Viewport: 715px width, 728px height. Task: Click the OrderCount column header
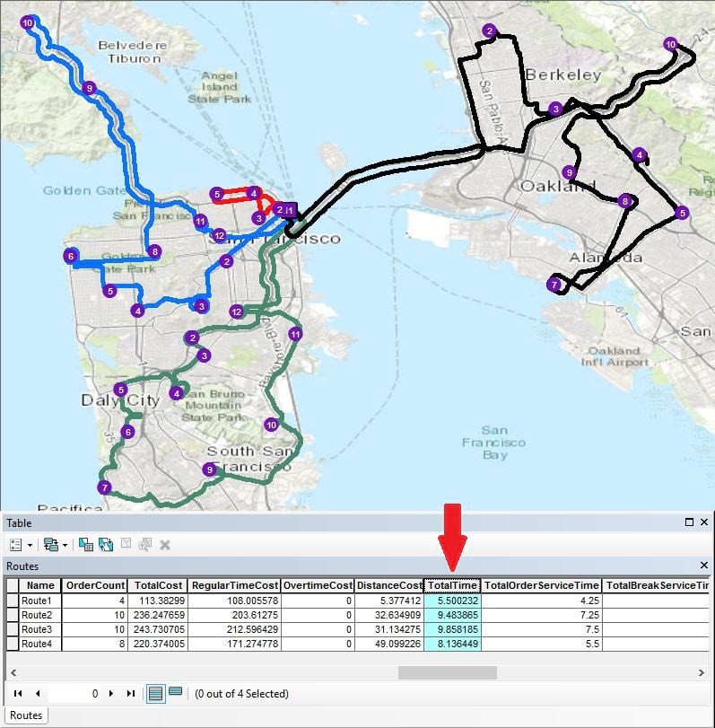95,585
